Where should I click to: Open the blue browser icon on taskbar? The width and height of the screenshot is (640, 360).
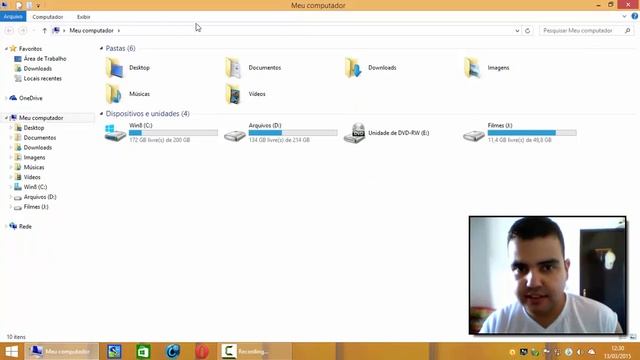[173, 351]
